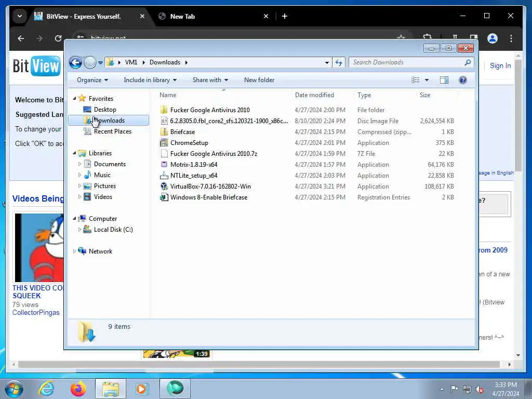
Task: Click the Search Downloads field
Action: [411, 62]
